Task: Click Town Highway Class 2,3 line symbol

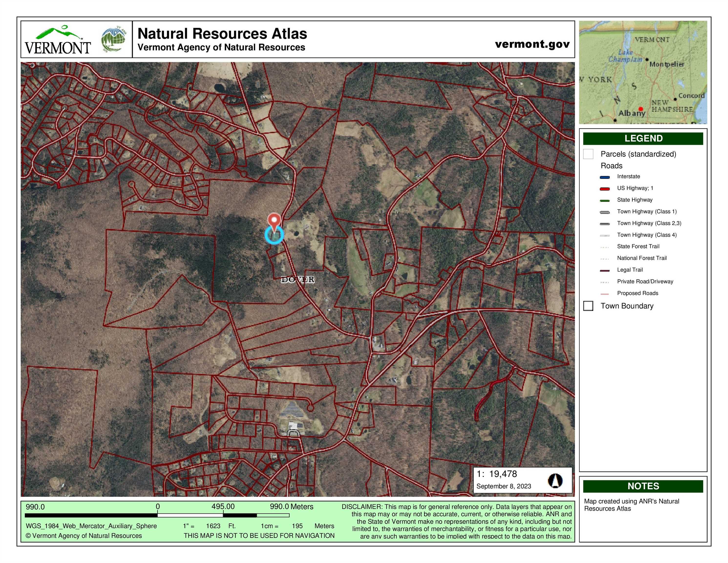Action: pyautogui.click(x=605, y=224)
